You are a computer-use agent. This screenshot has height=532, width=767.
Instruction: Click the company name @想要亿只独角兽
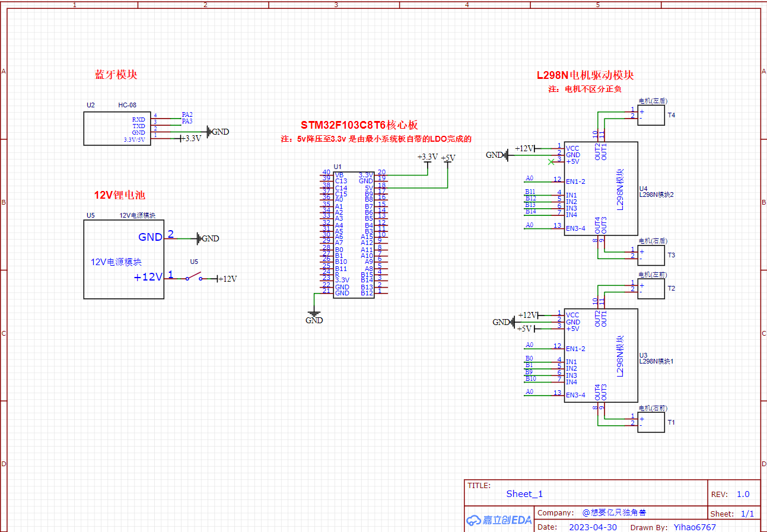[613, 513]
